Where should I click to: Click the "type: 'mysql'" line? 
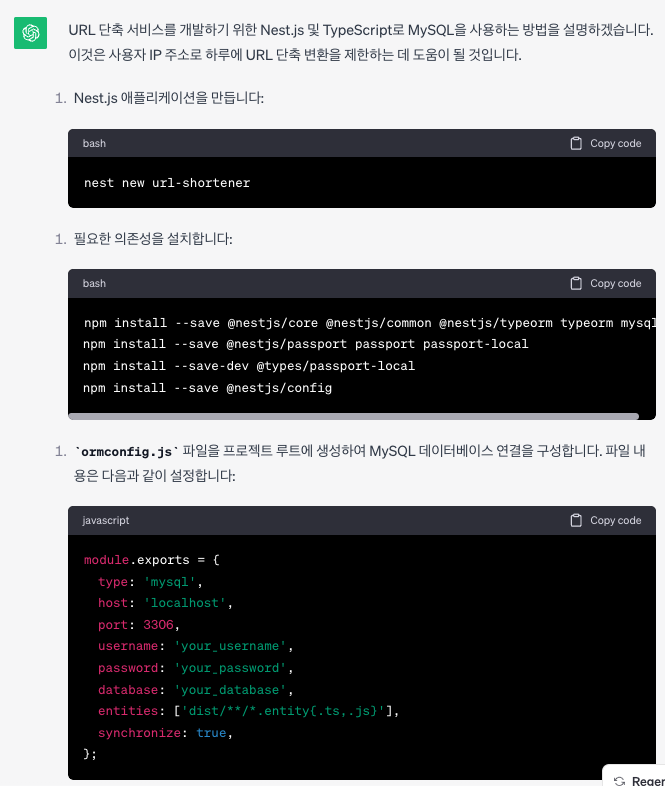click(150, 582)
